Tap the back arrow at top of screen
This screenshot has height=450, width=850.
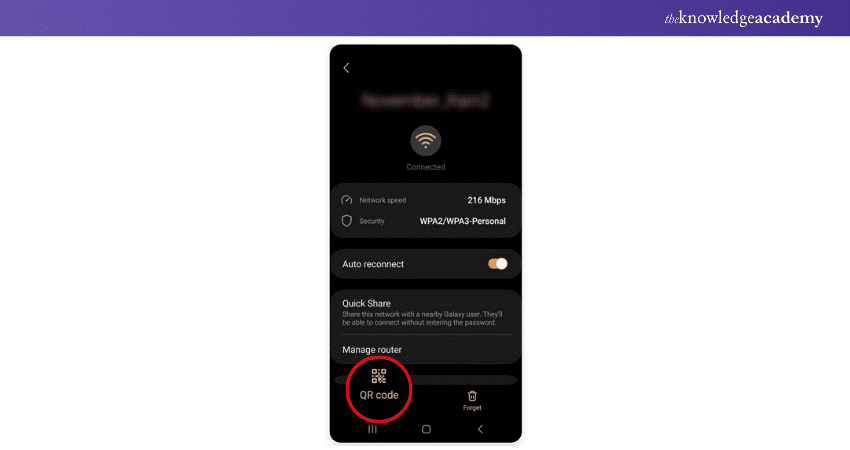click(346, 68)
